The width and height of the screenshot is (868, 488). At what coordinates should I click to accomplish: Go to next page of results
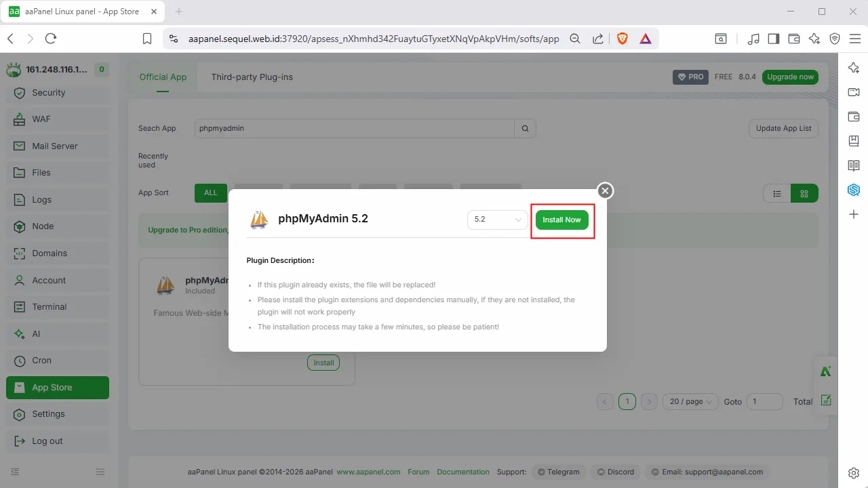pyautogui.click(x=650, y=402)
